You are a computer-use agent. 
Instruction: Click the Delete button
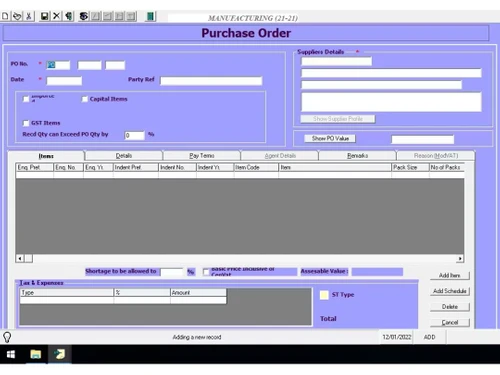point(449,307)
